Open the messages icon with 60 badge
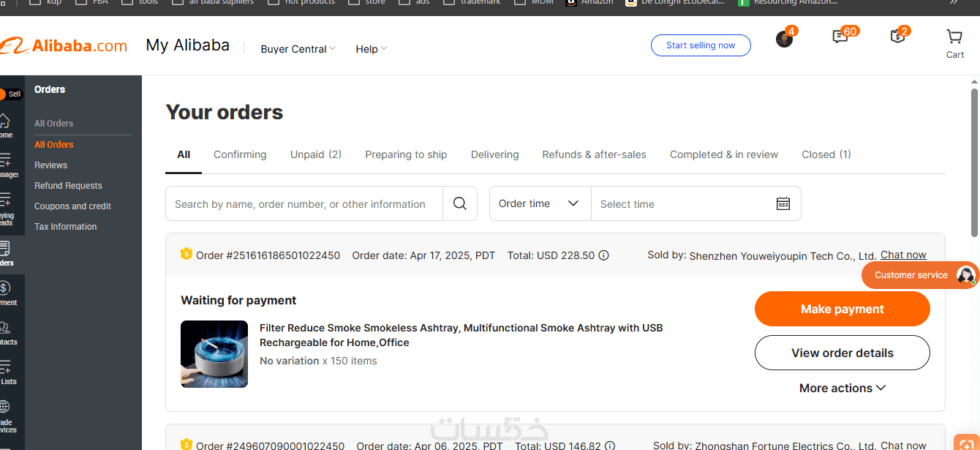The image size is (980, 450). pyautogui.click(x=840, y=36)
